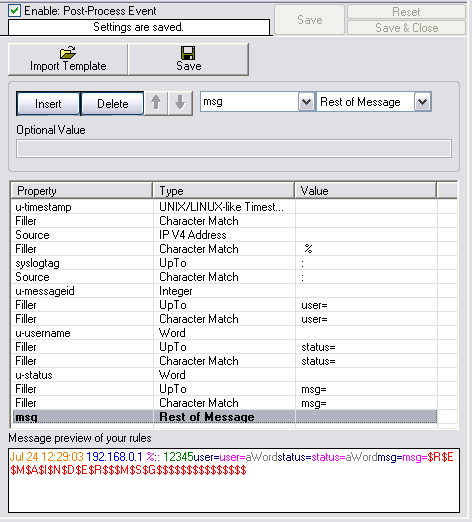Viewport: 472px width, 522px height.
Task: Select the u-timestamp row
Action: point(225,207)
